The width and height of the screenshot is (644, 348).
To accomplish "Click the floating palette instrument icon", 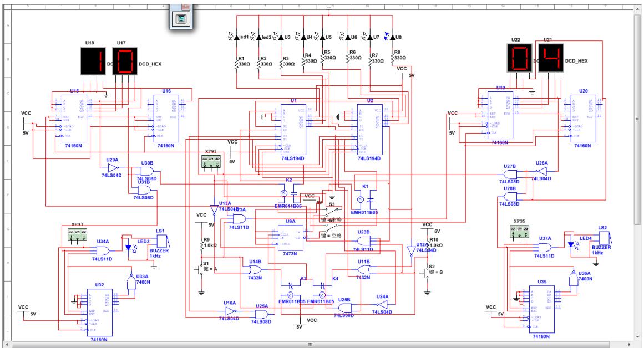I will [x=180, y=18].
